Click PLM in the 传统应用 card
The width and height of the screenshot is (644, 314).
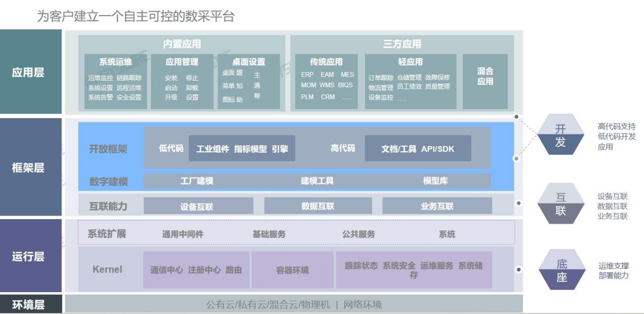[307, 96]
